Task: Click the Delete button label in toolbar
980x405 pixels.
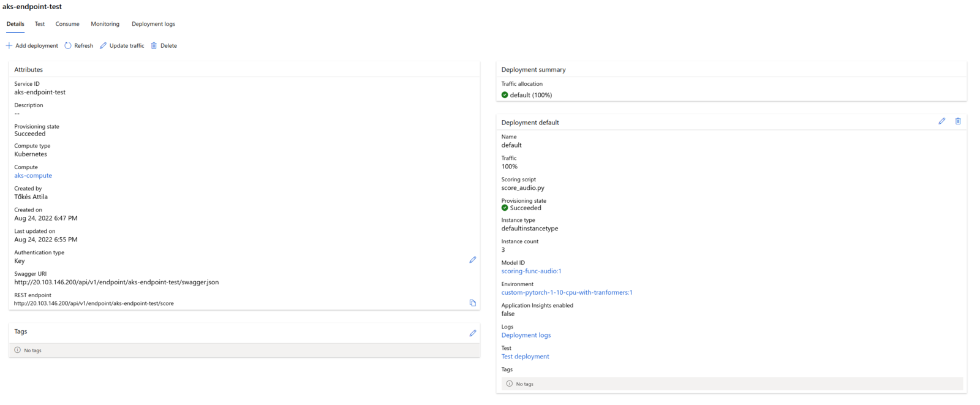Action: pos(168,46)
